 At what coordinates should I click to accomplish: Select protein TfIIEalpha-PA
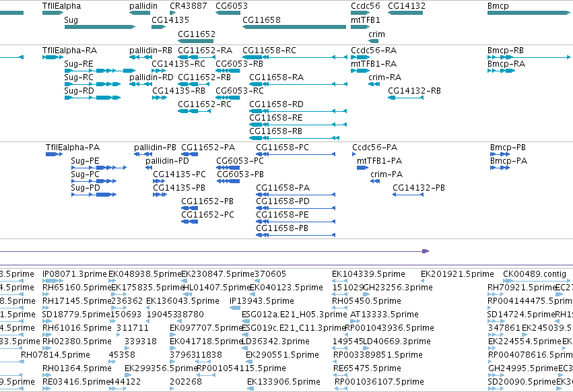tap(54, 154)
